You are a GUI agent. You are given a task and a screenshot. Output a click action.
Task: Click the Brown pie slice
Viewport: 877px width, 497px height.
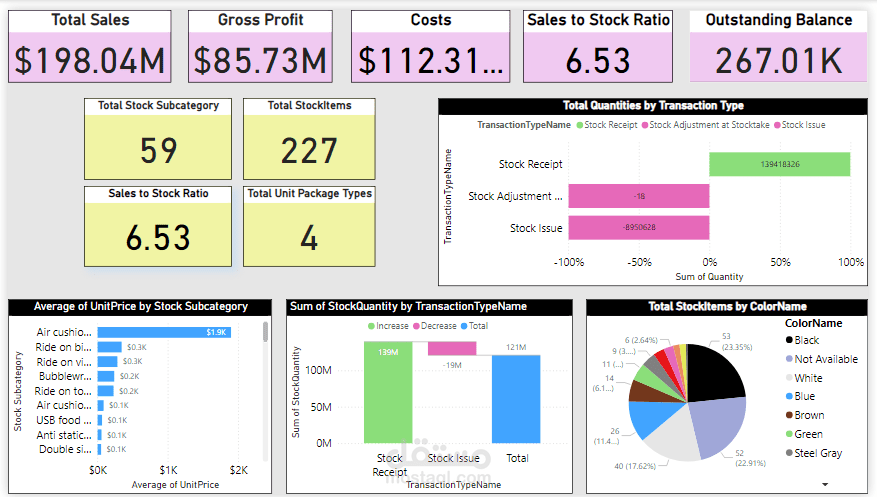646,392
